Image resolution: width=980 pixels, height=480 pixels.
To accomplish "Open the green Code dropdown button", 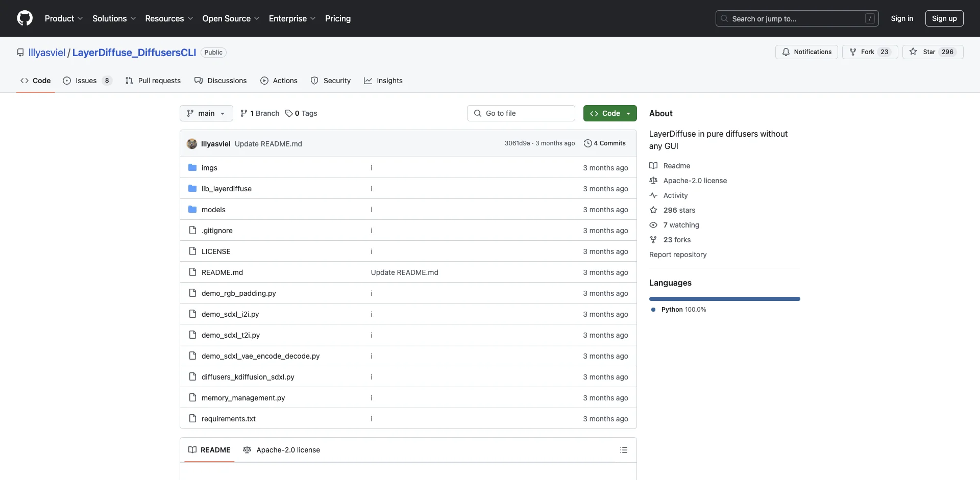I will click(x=610, y=113).
